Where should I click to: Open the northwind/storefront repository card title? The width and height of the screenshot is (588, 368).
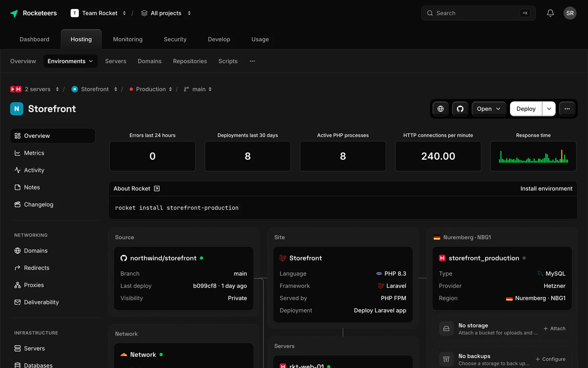pyautogui.click(x=163, y=258)
